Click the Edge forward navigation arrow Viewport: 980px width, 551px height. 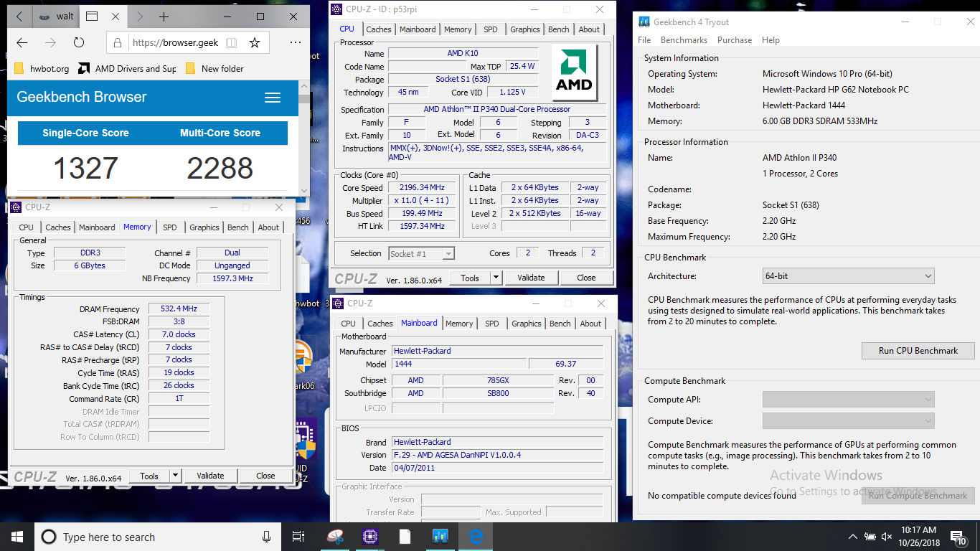50,42
